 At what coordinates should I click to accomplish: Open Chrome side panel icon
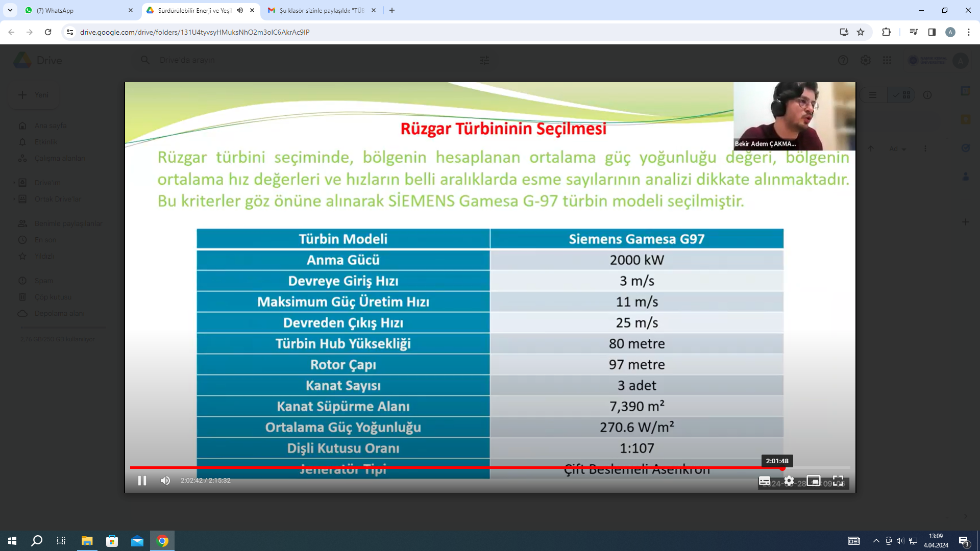(x=932, y=32)
